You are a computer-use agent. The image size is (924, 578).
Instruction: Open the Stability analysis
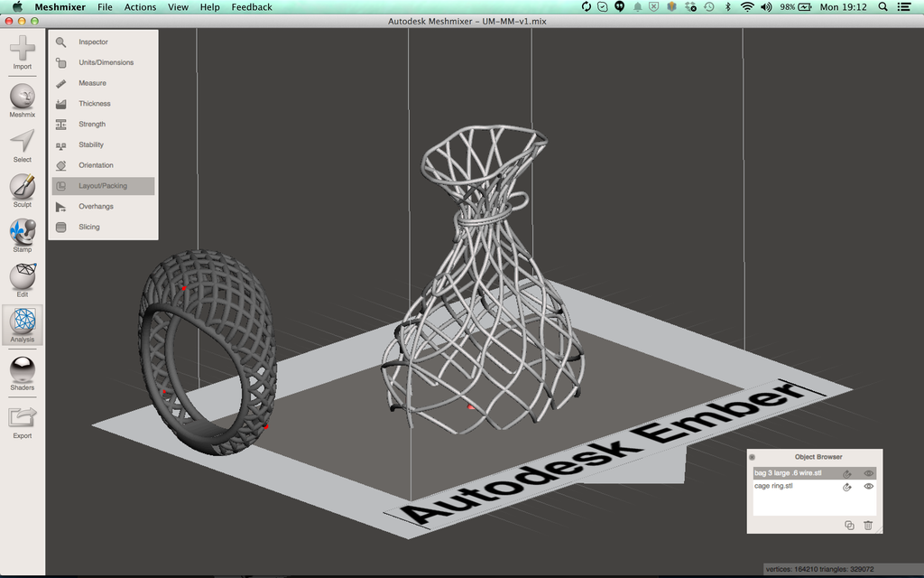tap(103, 144)
